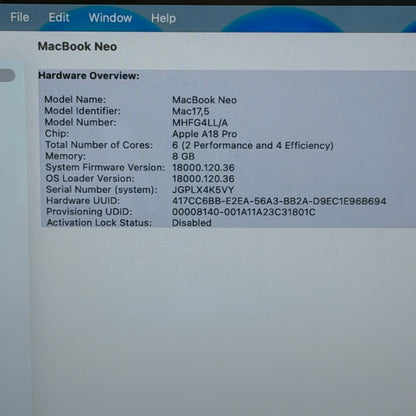Select the Hardware UUID value starting 417CC6BB
Viewport: 416px width, 416px height.
(279, 201)
